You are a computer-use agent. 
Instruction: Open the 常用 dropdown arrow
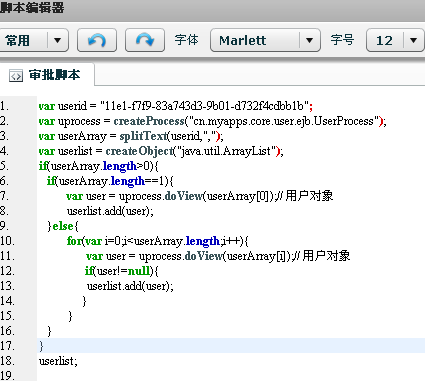[x=58, y=40]
